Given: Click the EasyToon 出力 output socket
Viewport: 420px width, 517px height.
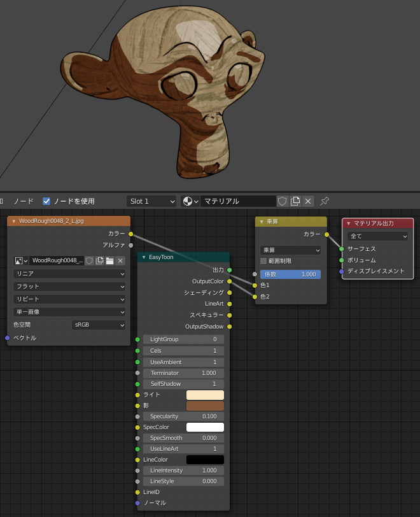Looking at the screenshot, I should pyautogui.click(x=230, y=270).
